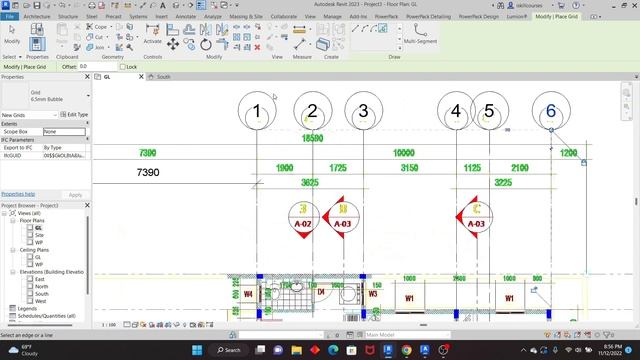This screenshot has height=360, width=640.
Task: Click the Save icon in quick access toolbar
Action: click(x=37, y=5)
